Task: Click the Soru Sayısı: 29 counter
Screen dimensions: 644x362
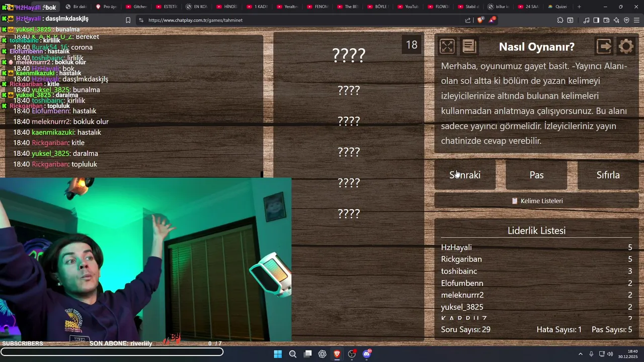Action: 466,329
